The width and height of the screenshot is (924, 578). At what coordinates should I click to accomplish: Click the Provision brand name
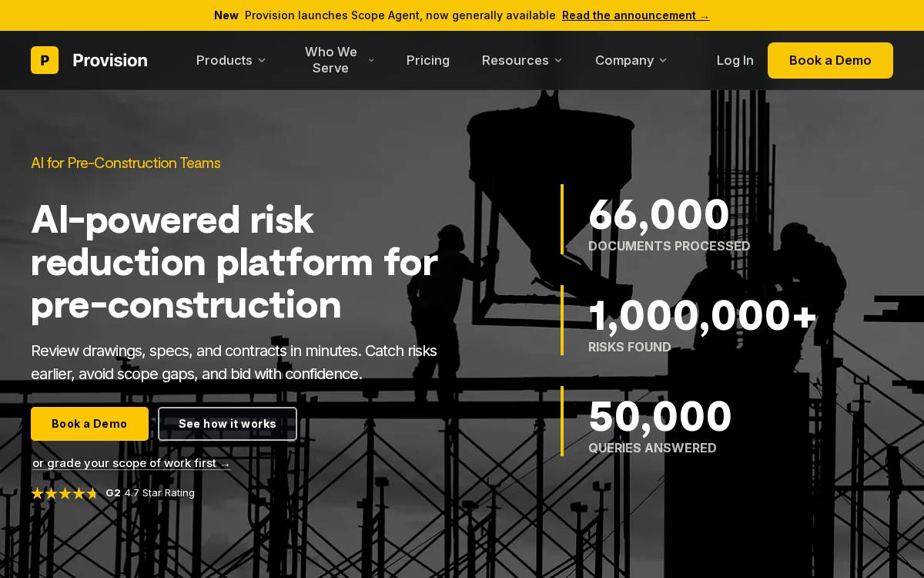click(110, 60)
